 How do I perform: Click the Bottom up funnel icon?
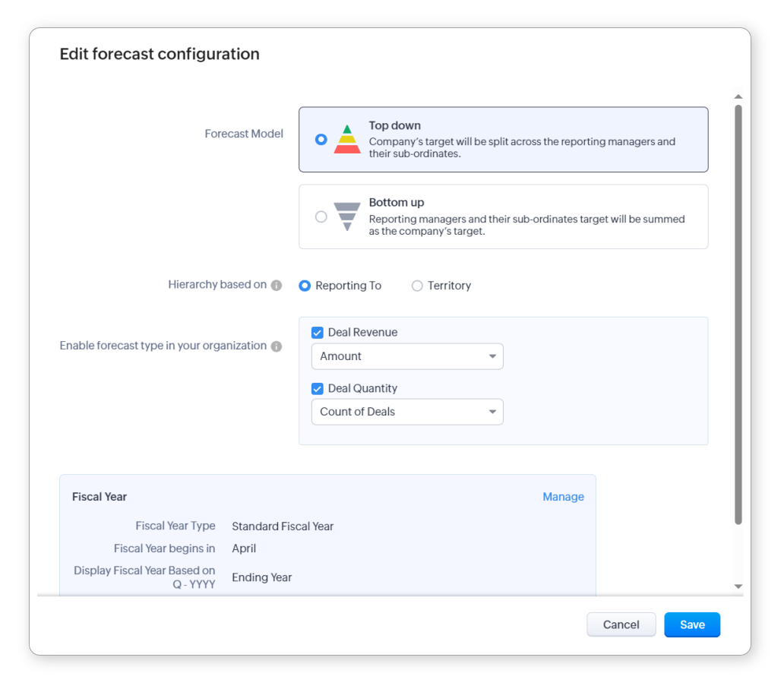point(347,216)
